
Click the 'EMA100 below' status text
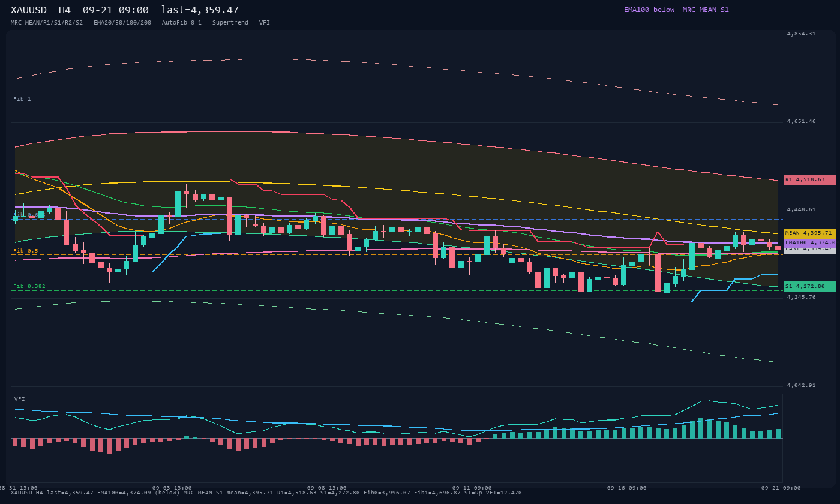point(649,10)
